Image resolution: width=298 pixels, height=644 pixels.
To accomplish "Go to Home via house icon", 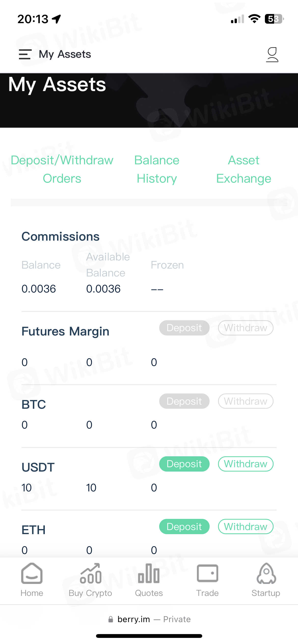I will point(32,574).
